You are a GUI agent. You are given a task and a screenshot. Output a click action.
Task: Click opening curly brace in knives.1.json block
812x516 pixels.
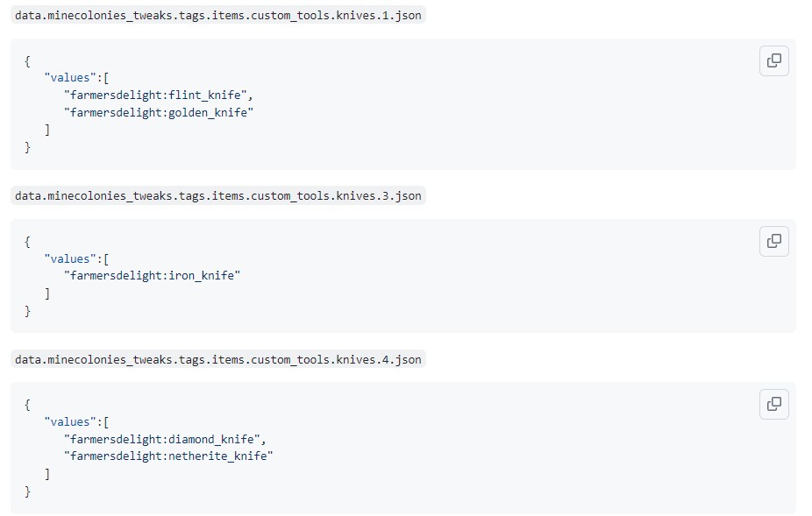pos(28,60)
